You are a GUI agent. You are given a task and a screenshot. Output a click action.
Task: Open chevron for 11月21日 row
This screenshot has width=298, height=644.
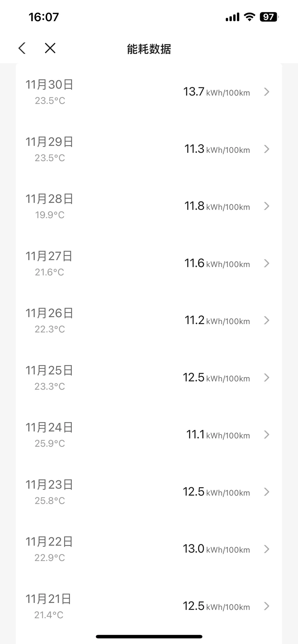[x=267, y=606]
